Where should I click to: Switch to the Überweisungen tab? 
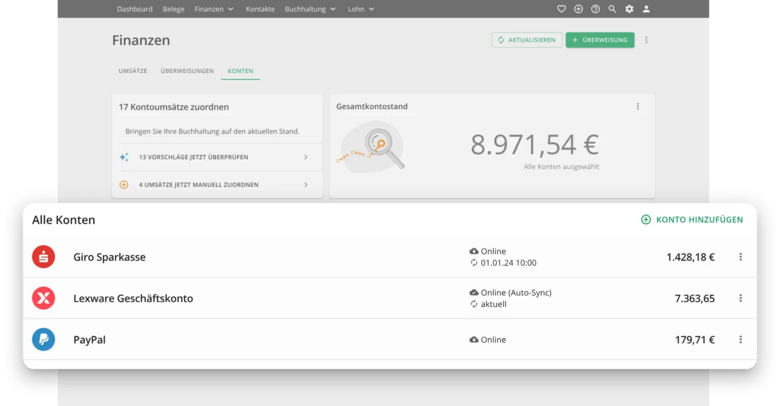pos(187,71)
